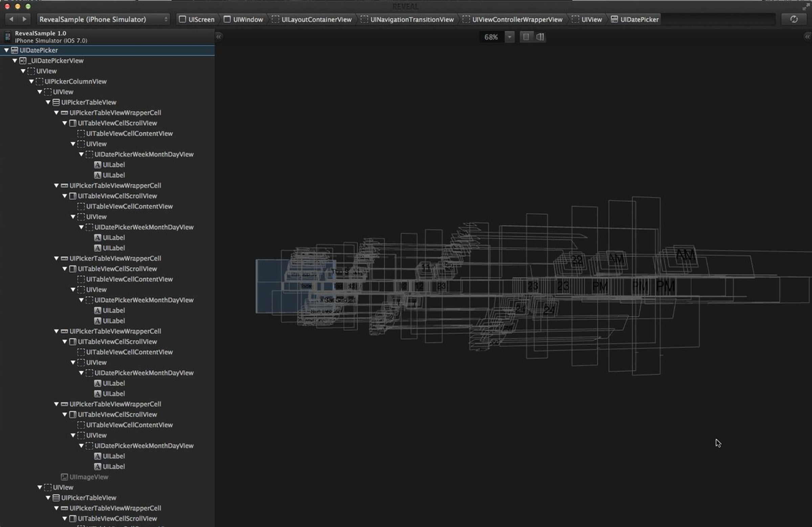812x527 pixels.
Task: Open the RevealSample (iPhone Simulator) app selector
Action: [103, 19]
